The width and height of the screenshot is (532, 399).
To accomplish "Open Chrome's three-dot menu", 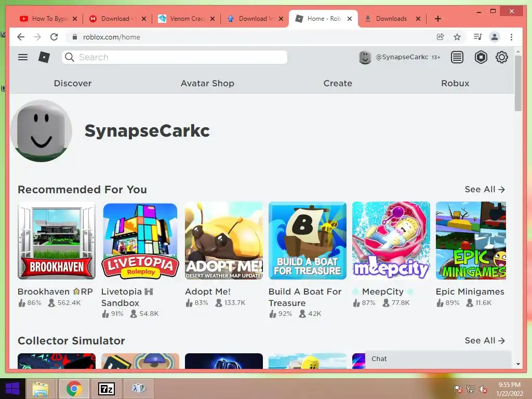I will pyautogui.click(x=511, y=37).
